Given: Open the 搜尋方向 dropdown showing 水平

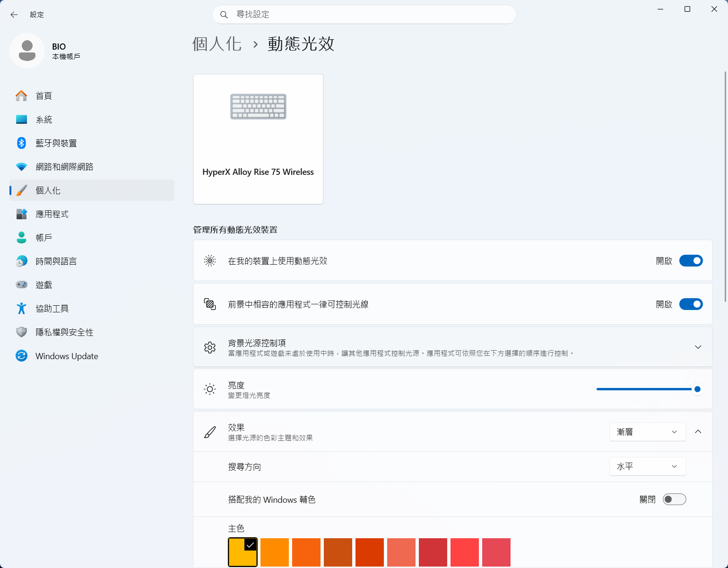Looking at the screenshot, I should [x=647, y=466].
